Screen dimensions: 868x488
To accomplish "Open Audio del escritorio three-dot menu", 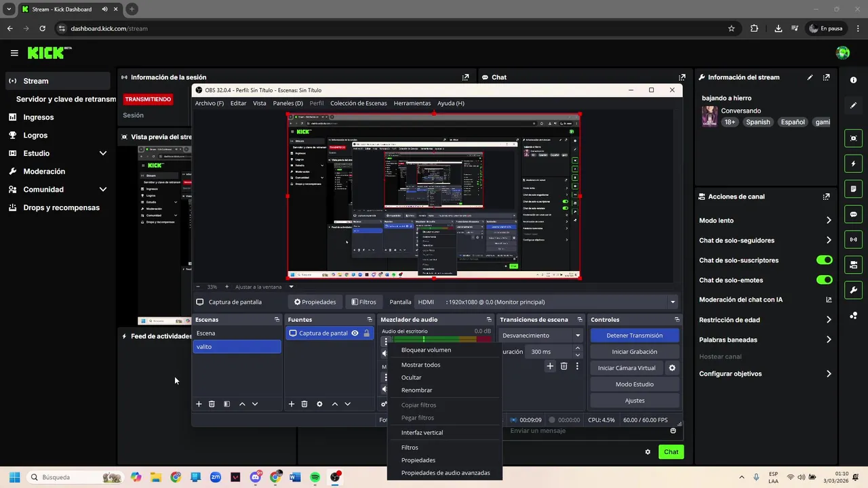I will click(x=385, y=342).
